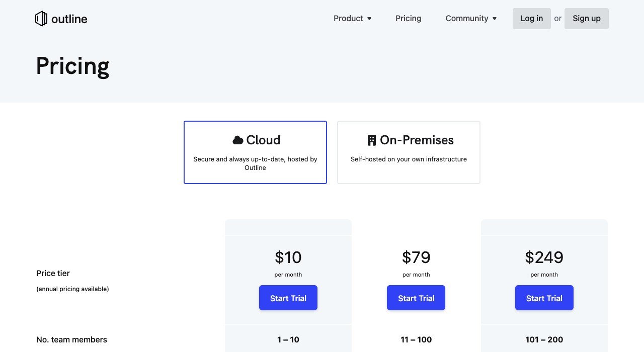Expand the Product menu arrow
Screen dimensions: 644x352
pyautogui.click(x=369, y=19)
